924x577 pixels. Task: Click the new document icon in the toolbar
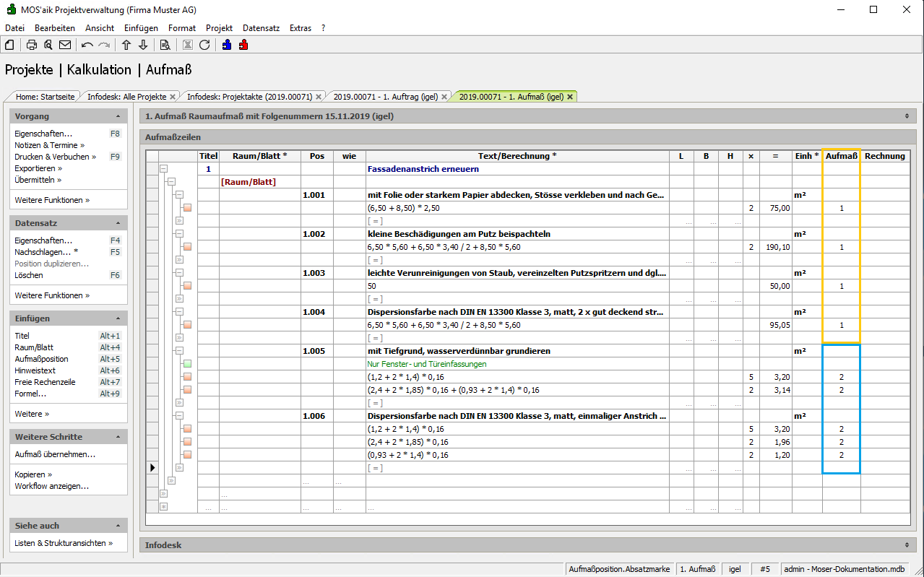pos(9,45)
